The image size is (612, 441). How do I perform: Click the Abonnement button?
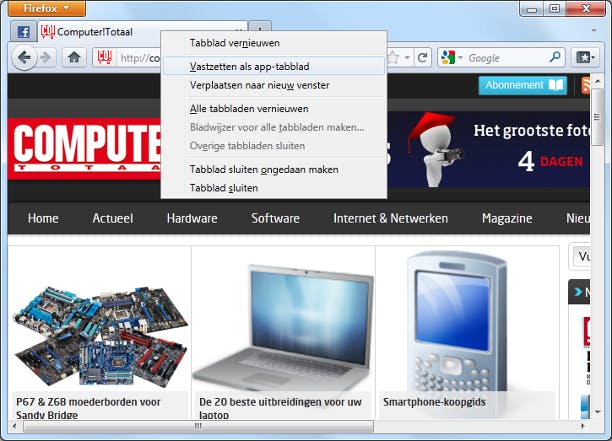(x=523, y=85)
